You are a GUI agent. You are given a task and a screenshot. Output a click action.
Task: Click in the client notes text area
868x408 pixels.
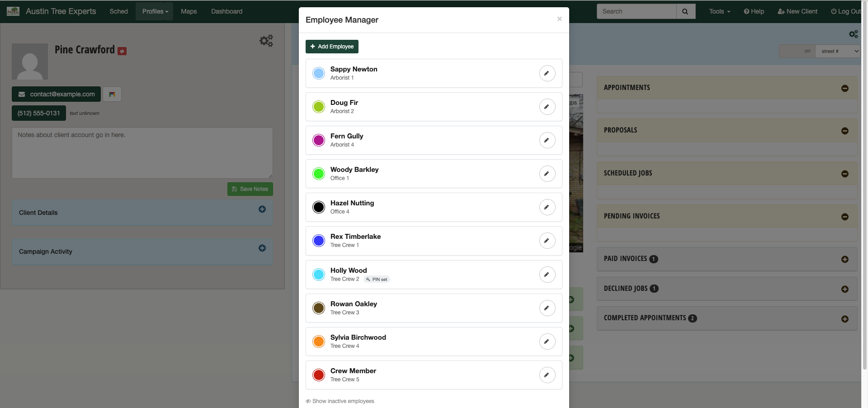pyautogui.click(x=142, y=153)
